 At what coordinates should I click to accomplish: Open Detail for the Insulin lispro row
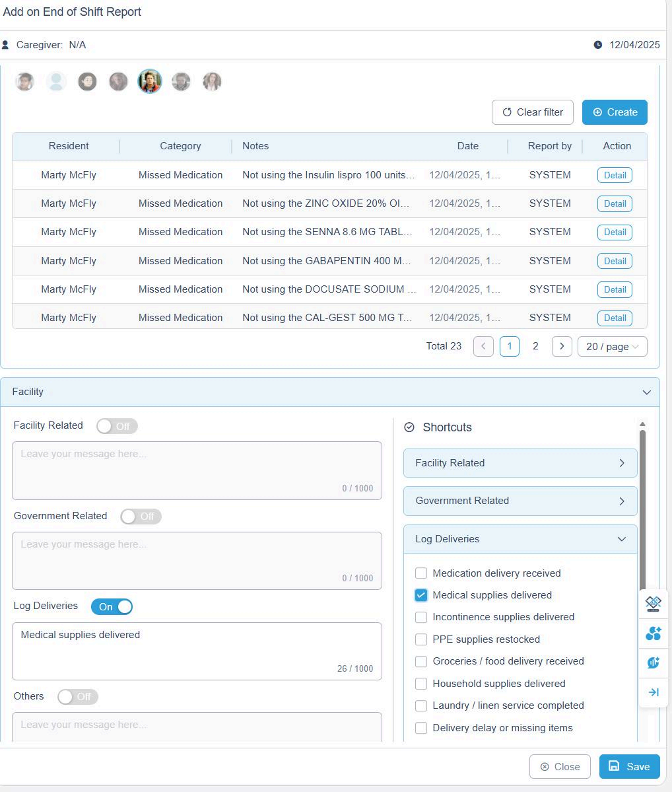click(615, 175)
